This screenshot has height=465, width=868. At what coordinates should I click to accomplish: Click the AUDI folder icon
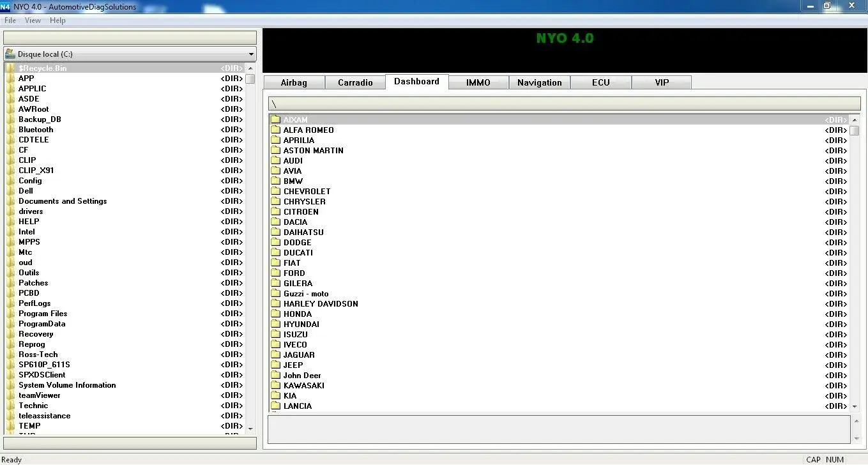coord(275,160)
